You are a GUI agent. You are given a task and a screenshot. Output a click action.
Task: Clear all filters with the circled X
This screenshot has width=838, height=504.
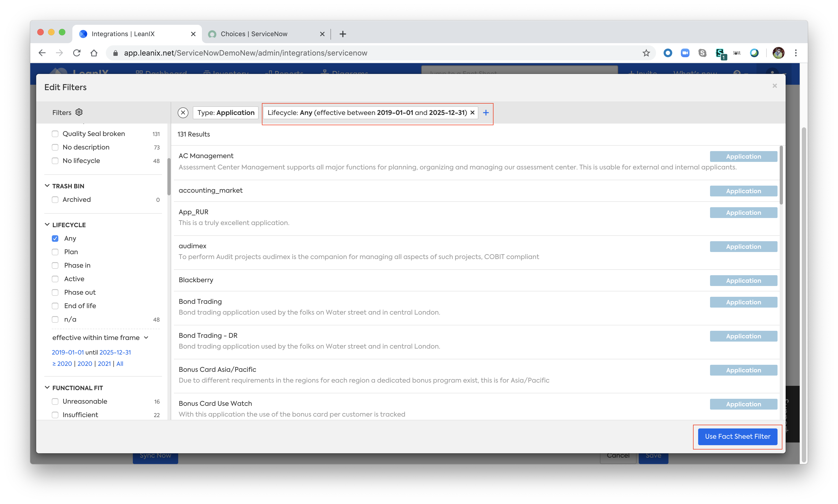click(x=183, y=113)
